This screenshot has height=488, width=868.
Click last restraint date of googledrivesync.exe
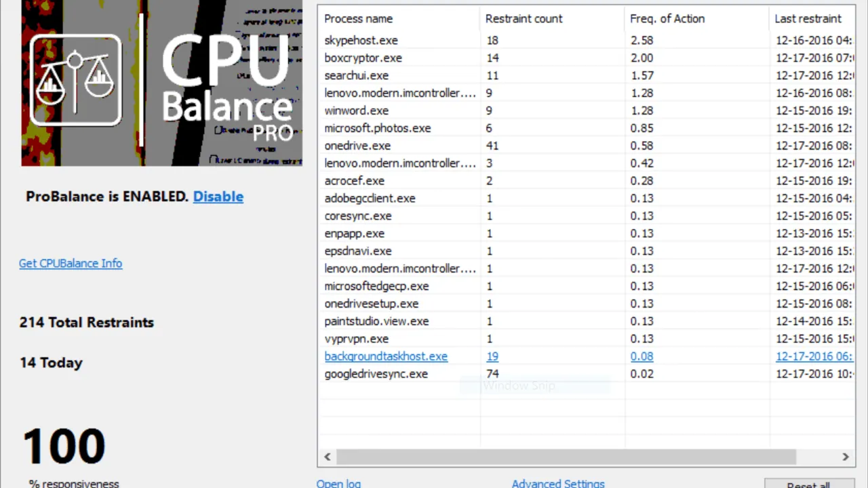click(x=814, y=375)
